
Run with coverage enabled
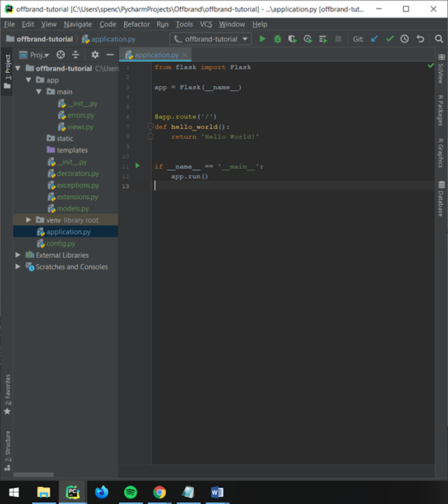click(291, 39)
